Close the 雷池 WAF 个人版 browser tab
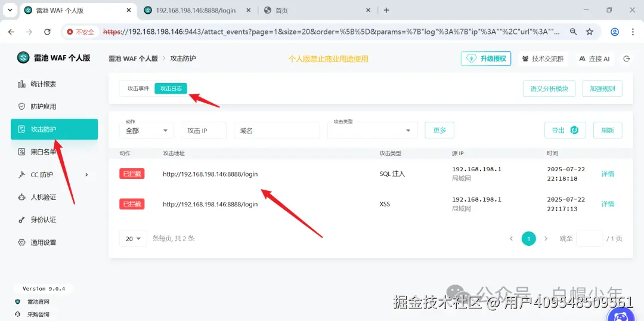 point(128,10)
